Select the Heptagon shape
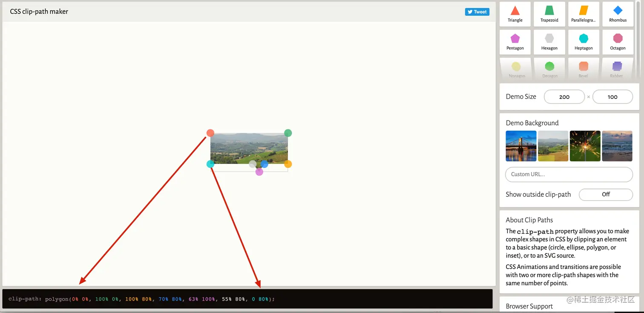 [x=584, y=42]
